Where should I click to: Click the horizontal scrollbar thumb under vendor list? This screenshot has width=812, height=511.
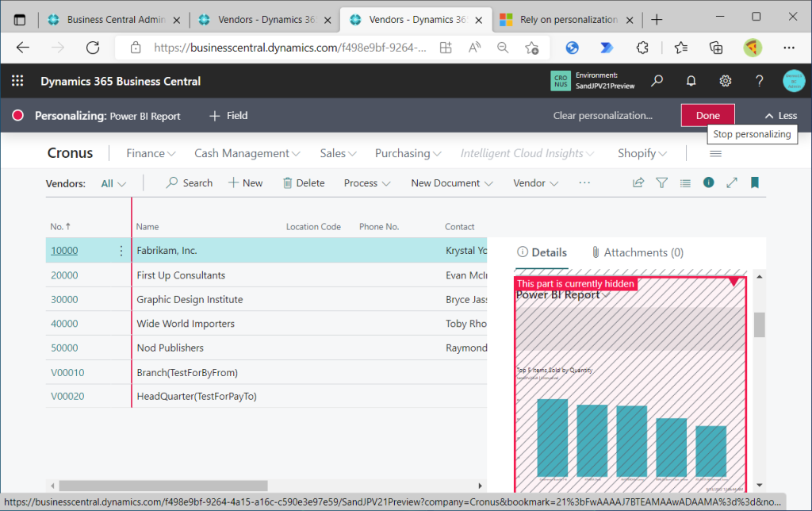[163, 486]
